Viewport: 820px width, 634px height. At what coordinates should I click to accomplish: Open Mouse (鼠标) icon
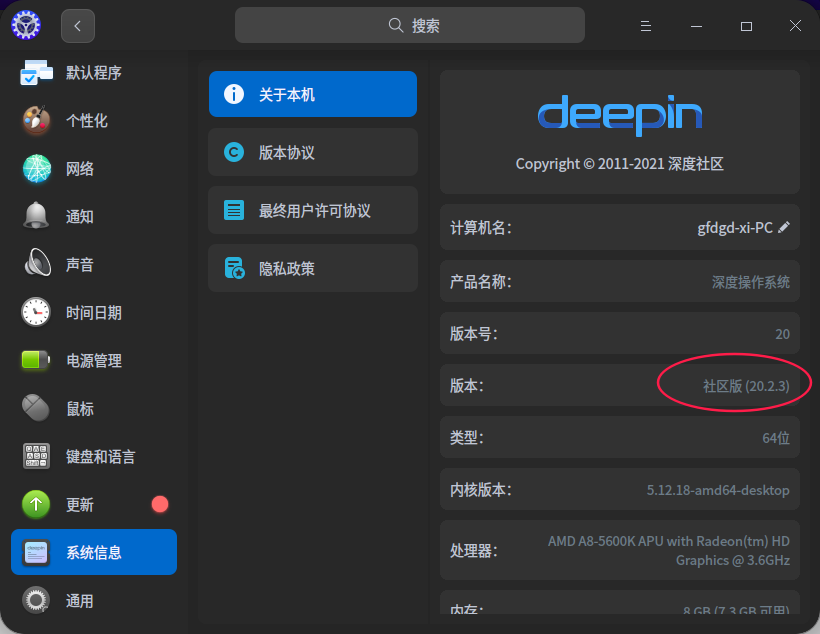(x=36, y=408)
